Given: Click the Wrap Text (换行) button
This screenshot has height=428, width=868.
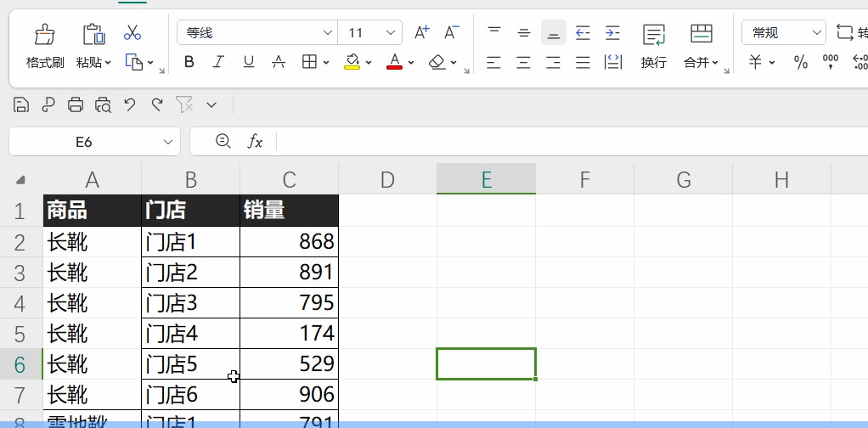Looking at the screenshot, I should (x=654, y=47).
